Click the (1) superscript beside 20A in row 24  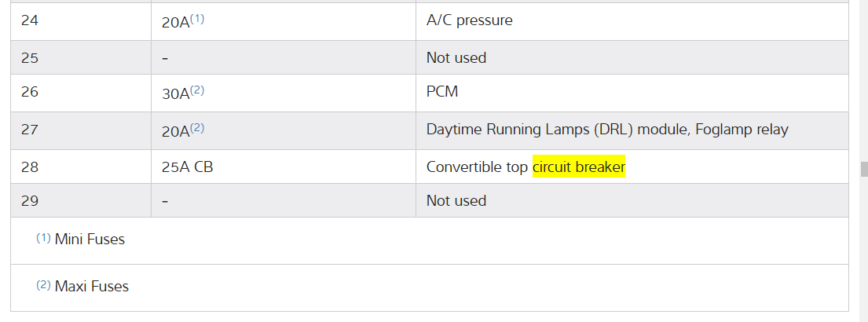(197, 19)
